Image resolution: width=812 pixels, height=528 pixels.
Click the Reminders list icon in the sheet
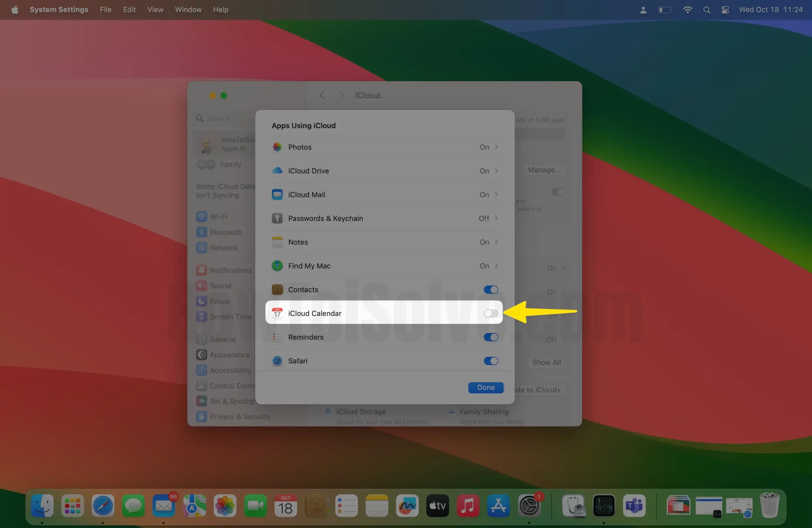pos(277,337)
